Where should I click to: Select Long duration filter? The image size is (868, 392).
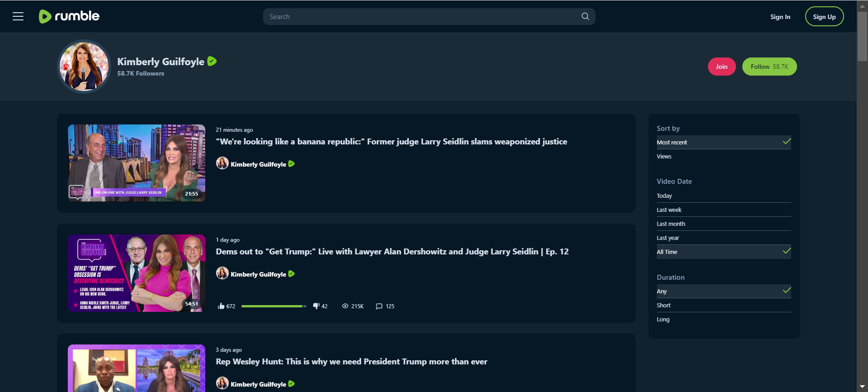pyautogui.click(x=663, y=320)
